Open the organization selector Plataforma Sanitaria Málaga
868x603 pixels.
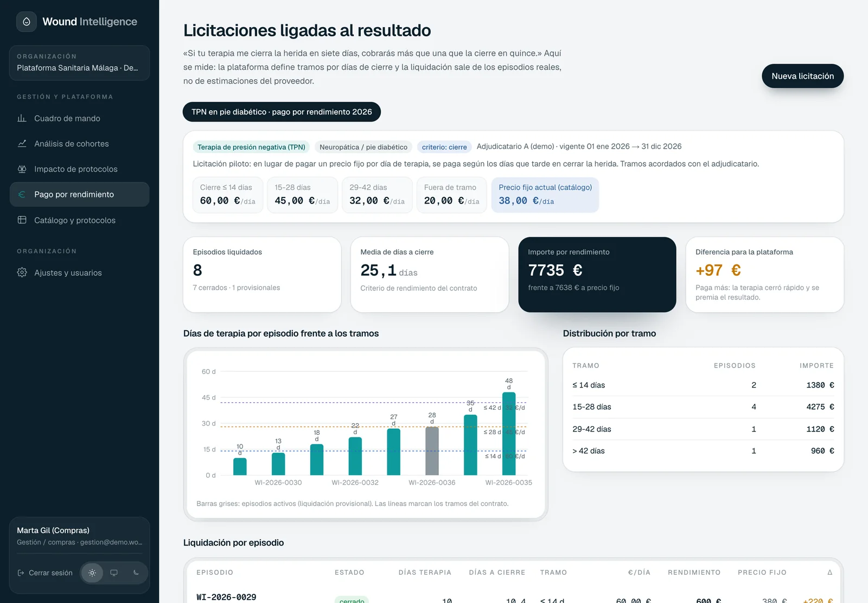tap(79, 63)
